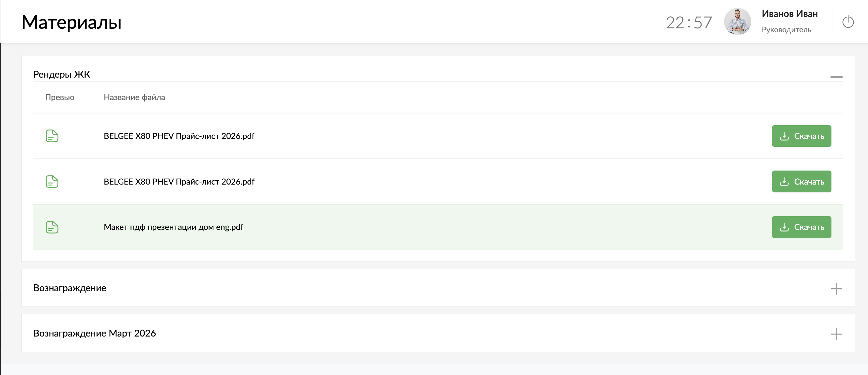Viewport: 868px width, 375px height.
Task: Expand the Вознаграждение section with plus
Action: pyautogui.click(x=836, y=289)
